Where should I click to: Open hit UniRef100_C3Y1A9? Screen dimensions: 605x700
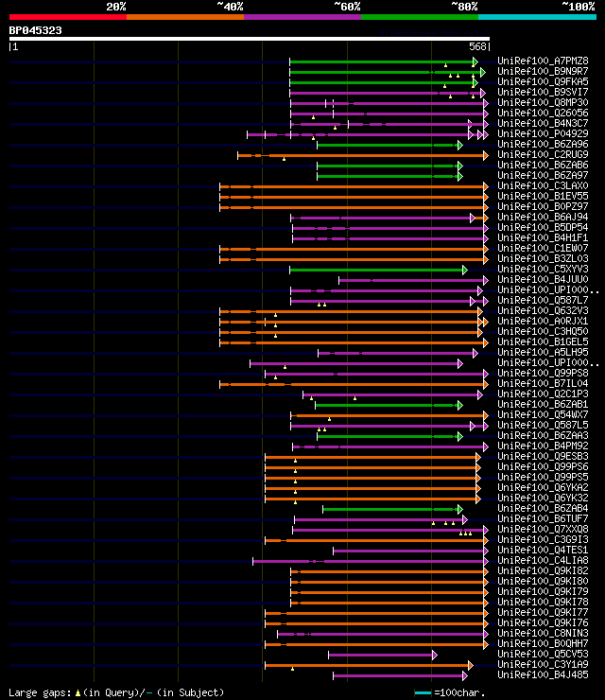tap(543, 664)
